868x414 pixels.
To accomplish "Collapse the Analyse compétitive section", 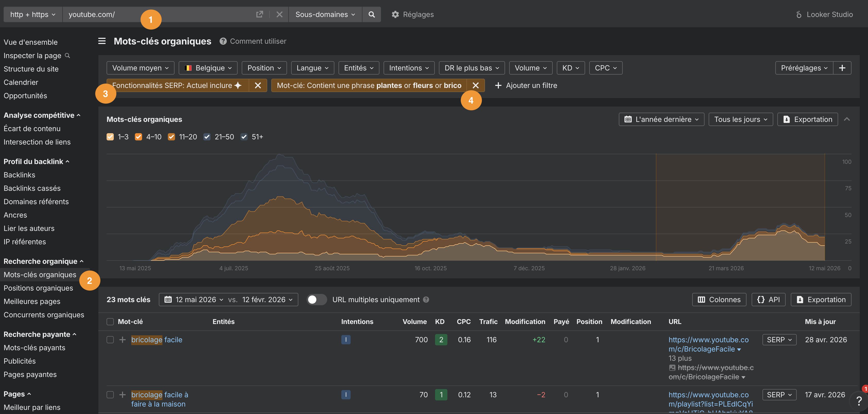I will pyautogui.click(x=42, y=115).
